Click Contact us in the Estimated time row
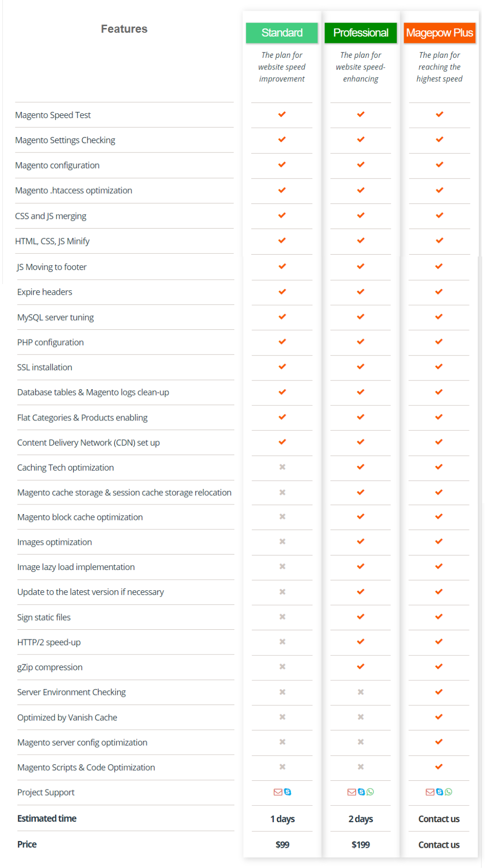The width and height of the screenshot is (487, 868). pos(439,819)
